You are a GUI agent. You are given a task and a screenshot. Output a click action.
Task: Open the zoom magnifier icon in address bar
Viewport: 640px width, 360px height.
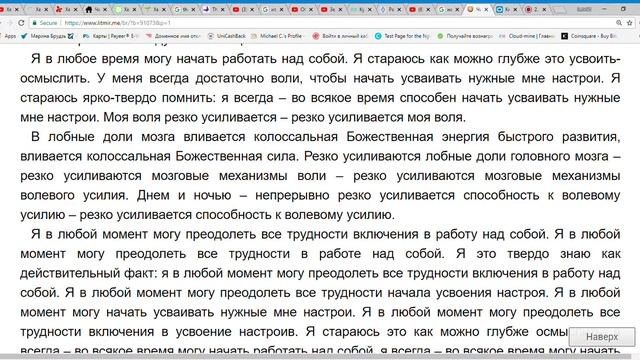[x=619, y=23]
